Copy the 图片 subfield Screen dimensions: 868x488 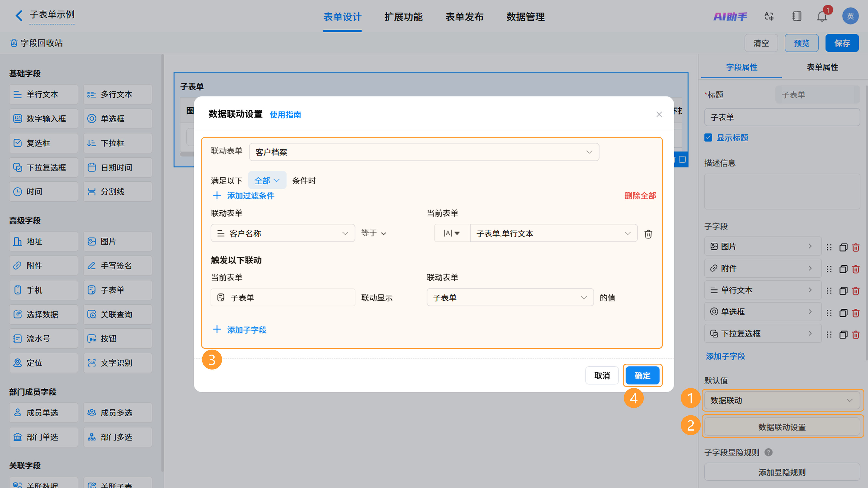click(843, 247)
